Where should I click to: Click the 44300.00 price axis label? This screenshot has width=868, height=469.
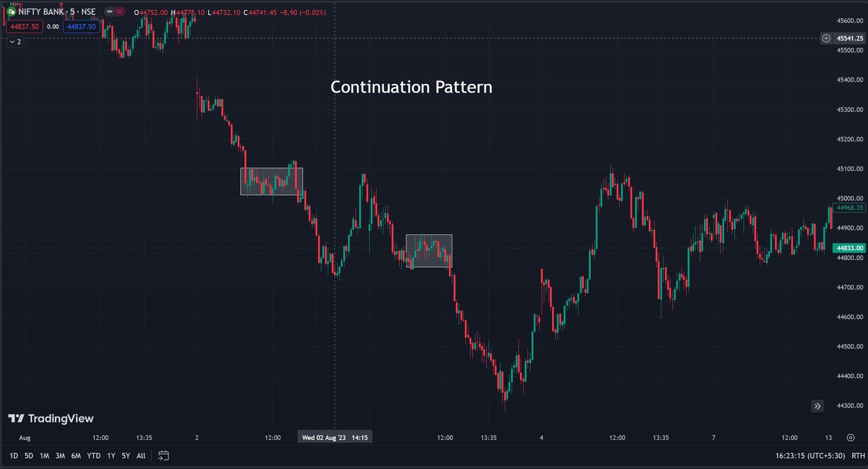850,406
